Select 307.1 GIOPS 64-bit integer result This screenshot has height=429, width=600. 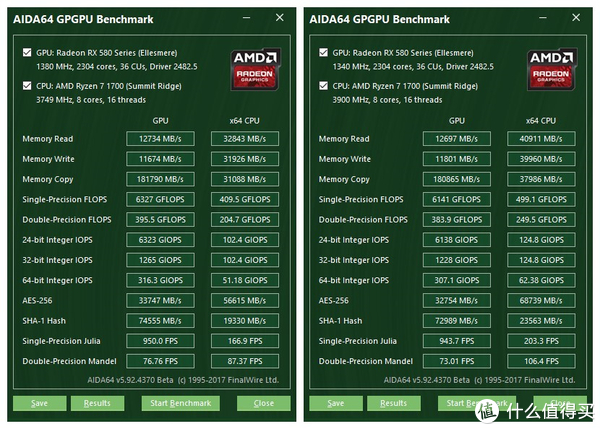coord(457,280)
